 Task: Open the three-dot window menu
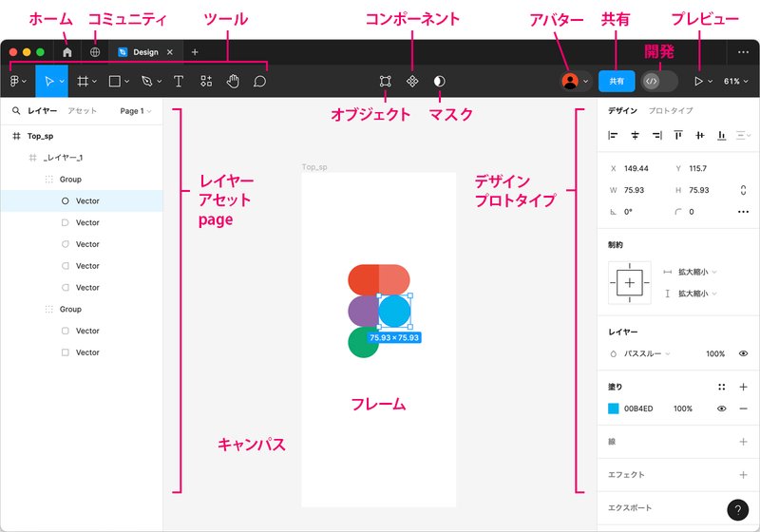pos(743,52)
